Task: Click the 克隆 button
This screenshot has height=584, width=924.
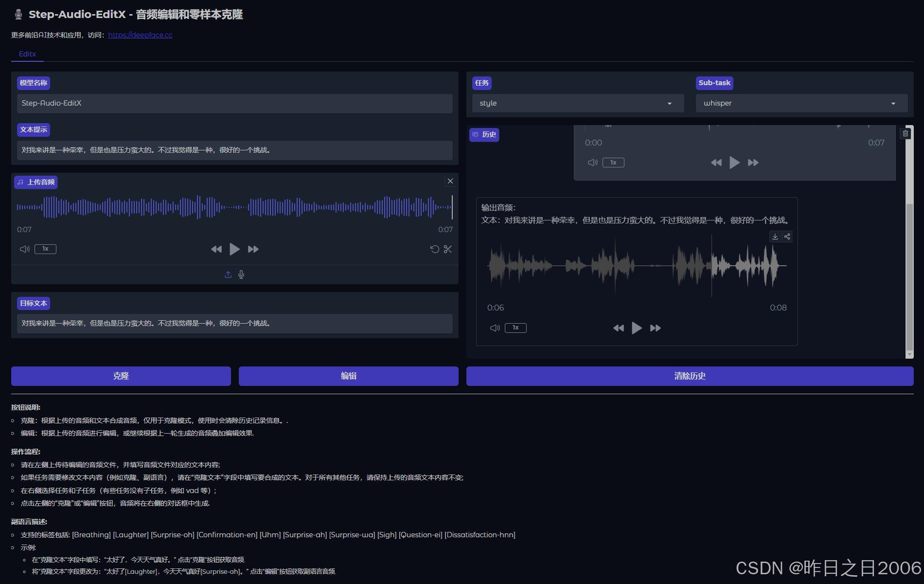Action: pyautogui.click(x=121, y=376)
